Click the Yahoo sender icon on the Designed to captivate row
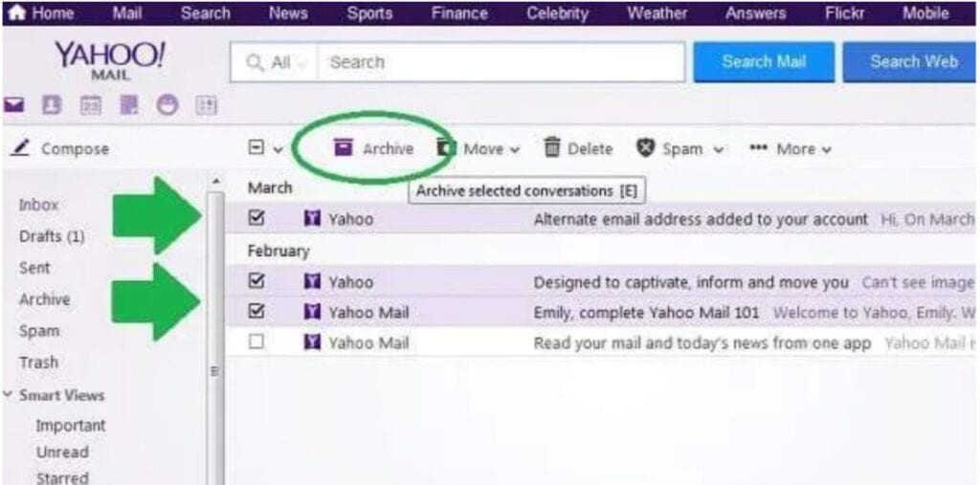980x485 pixels. pyautogui.click(x=312, y=282)
